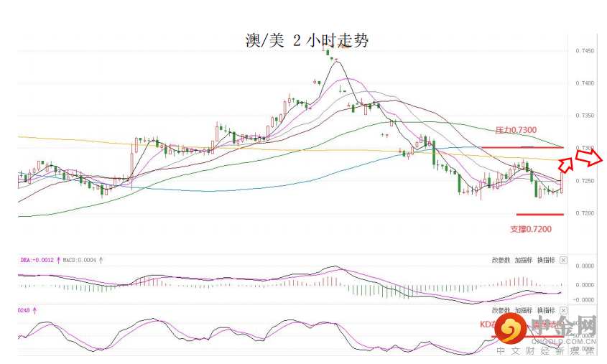The height and width of the screenshot is (364, 607).
Task: Open 改参数 in the MACD panel
Action: [x=501, y=259]
